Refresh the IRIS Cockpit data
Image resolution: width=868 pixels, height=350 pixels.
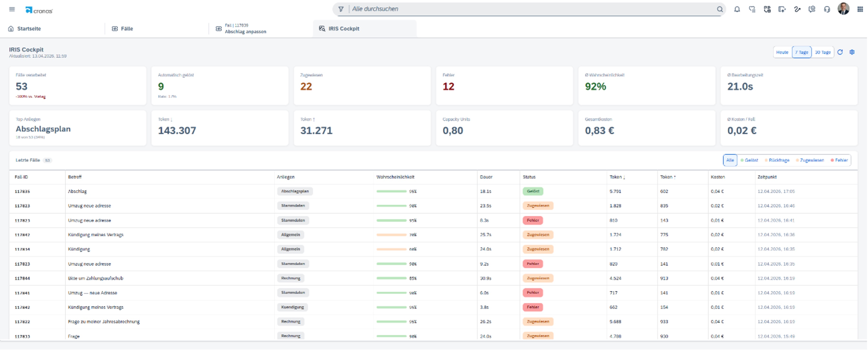coord(840,52)
